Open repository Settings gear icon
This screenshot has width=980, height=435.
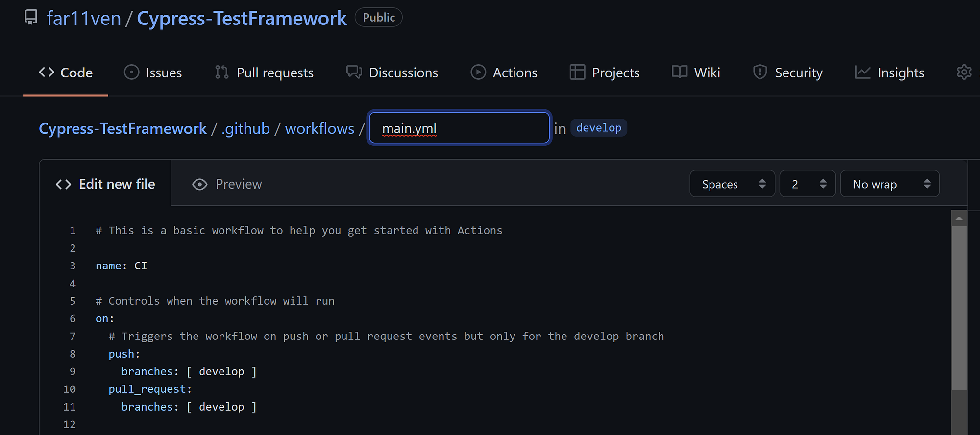pyautogui.click(x=964, y=72)
